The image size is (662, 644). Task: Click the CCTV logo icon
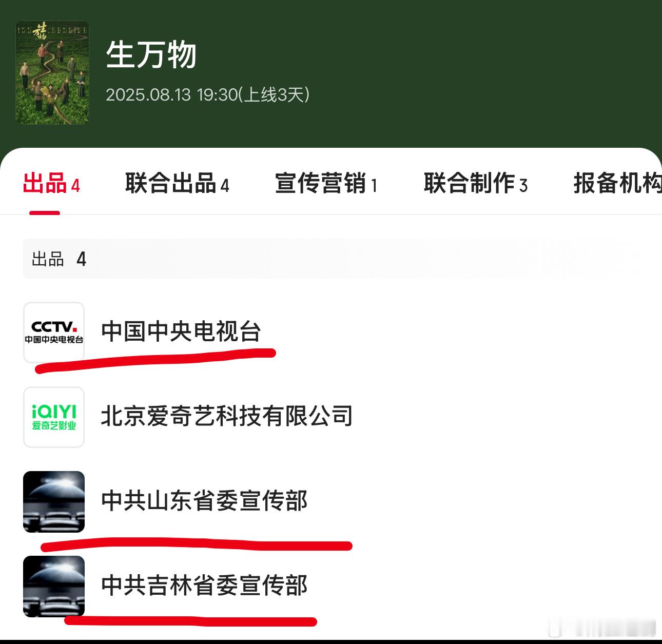tap(54, 333)
